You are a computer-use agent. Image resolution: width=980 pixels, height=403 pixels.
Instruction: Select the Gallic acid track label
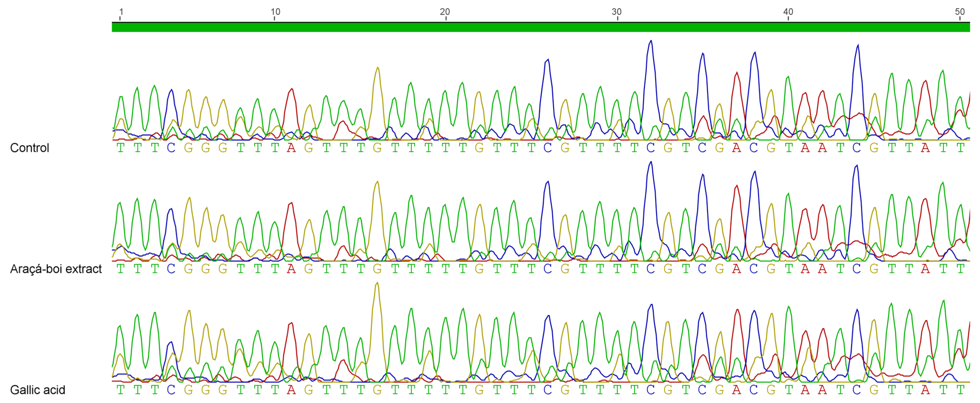tap(37, 390)
